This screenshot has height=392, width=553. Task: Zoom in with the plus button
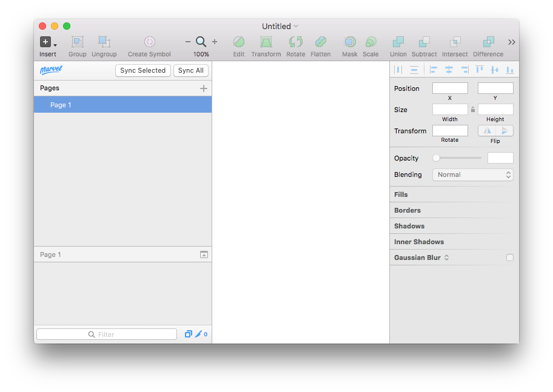[x=215, y=42]
